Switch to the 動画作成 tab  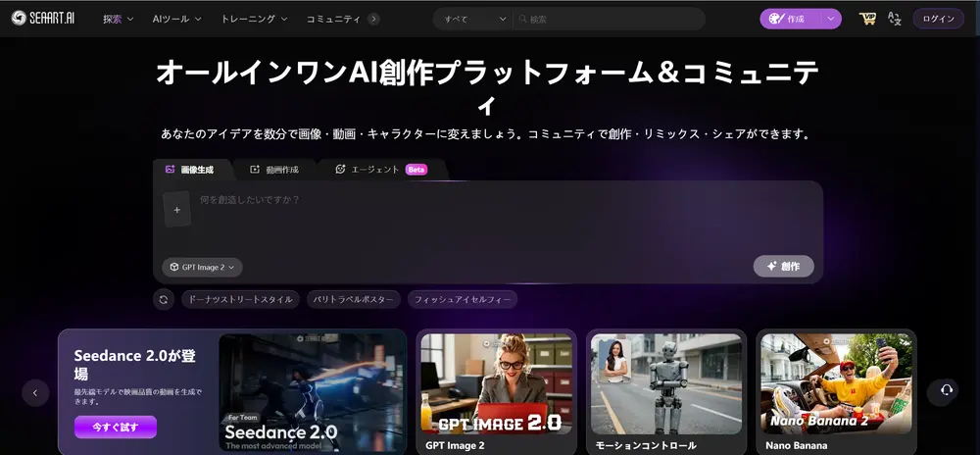point(274,170)
